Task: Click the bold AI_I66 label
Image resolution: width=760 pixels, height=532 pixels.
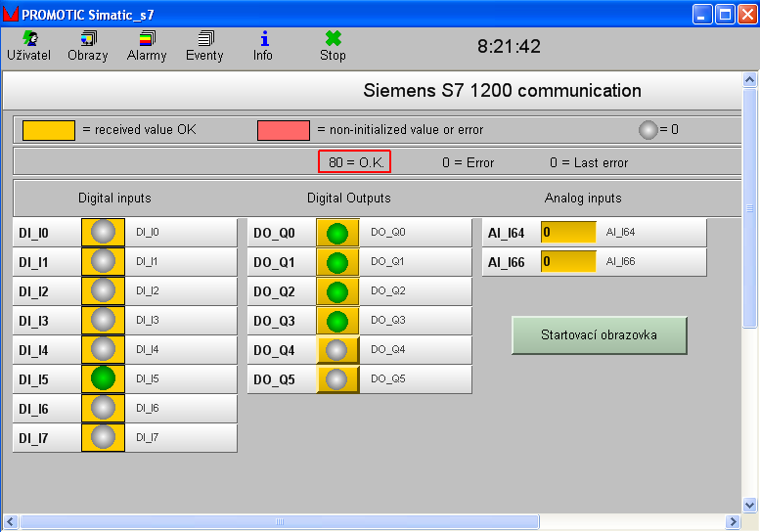Action: click(506, 262)
